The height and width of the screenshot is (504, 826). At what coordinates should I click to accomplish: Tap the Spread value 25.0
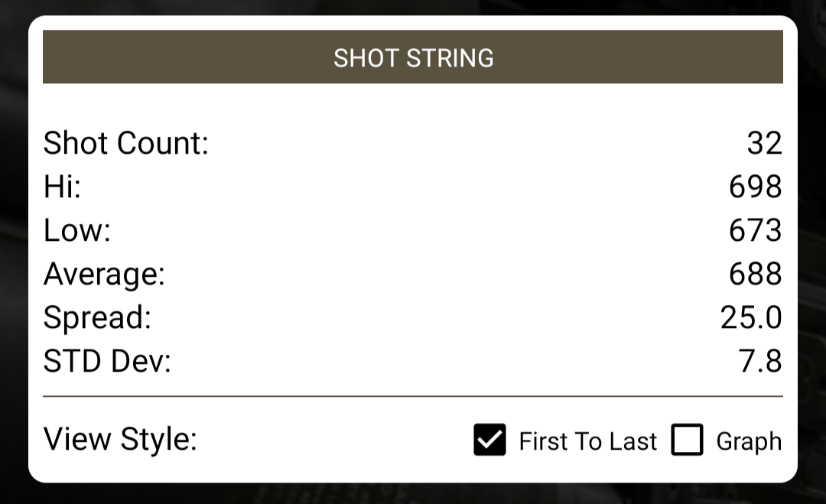coord(751,317)
